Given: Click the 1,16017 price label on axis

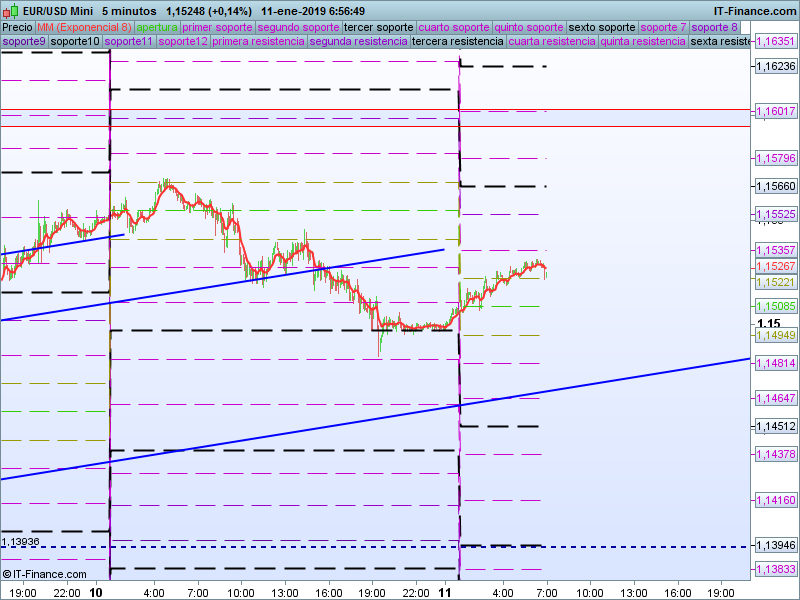Looking at the screenshot, I should tap(776, 111).
